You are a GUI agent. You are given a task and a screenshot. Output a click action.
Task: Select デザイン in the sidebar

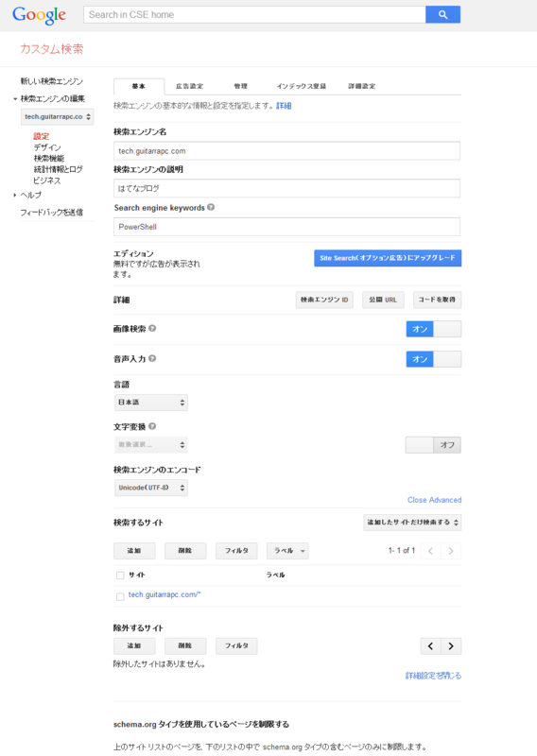click(47, 147)
